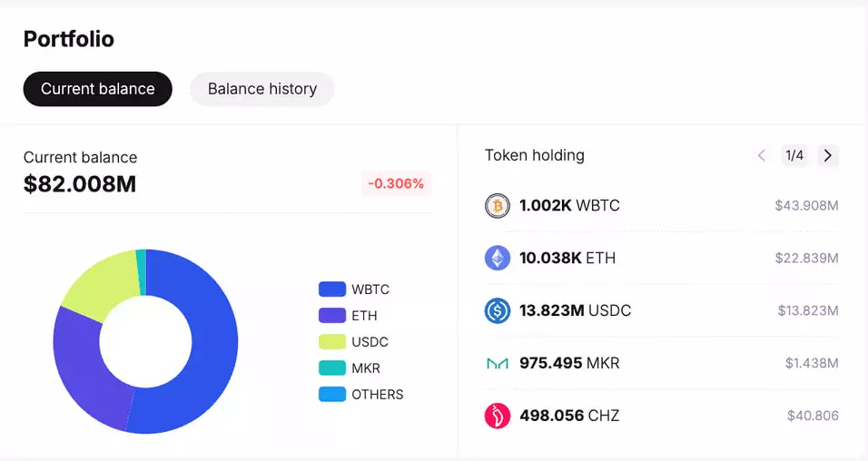Click the MKR Maker logo icon
Screen dimensions: 868x461
498,363
